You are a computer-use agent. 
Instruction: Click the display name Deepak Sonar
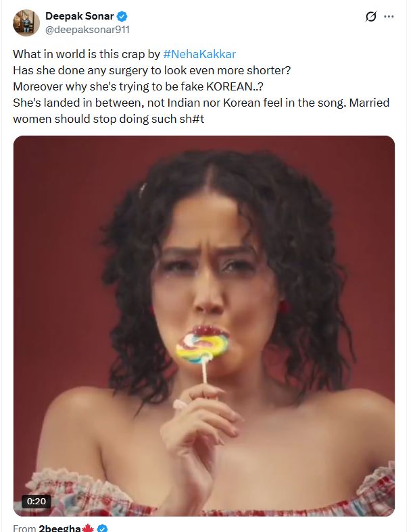79,16
